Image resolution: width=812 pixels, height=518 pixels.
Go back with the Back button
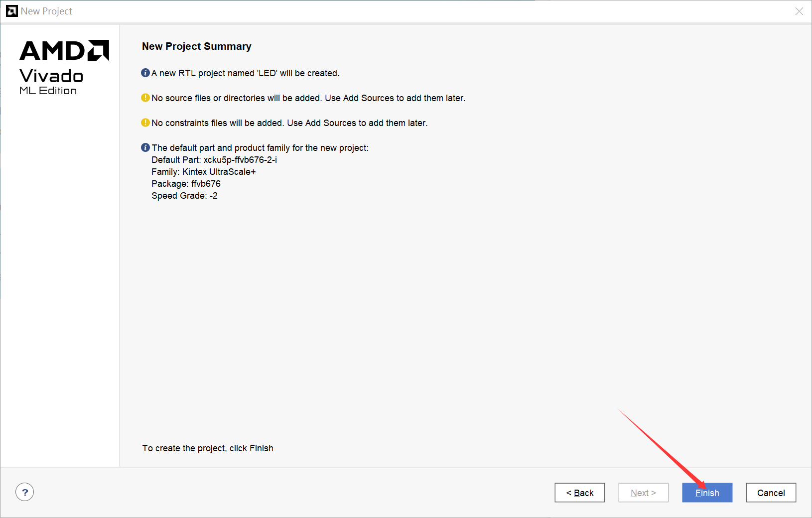tap(579, 493)
